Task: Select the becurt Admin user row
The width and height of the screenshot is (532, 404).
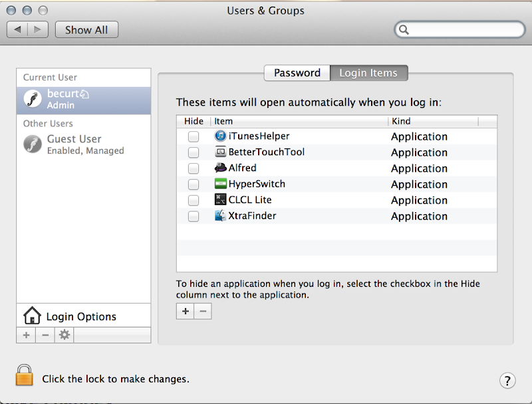Action: point(84,101)
